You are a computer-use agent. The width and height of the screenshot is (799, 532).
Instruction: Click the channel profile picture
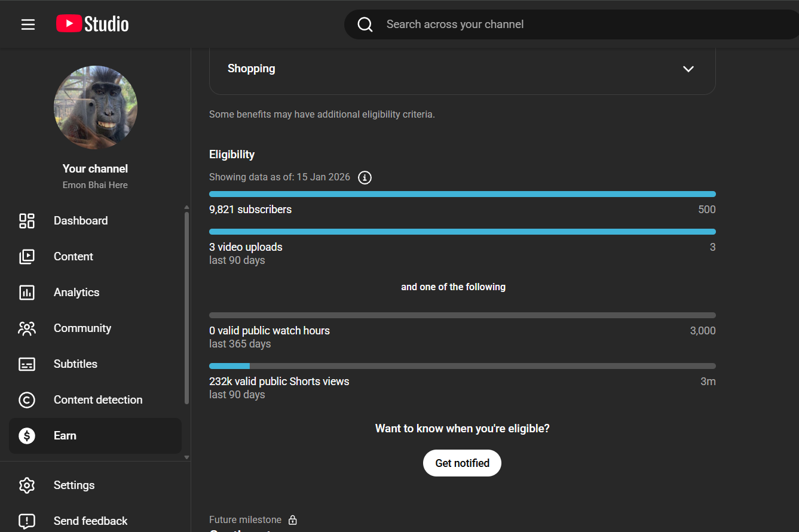96,107
